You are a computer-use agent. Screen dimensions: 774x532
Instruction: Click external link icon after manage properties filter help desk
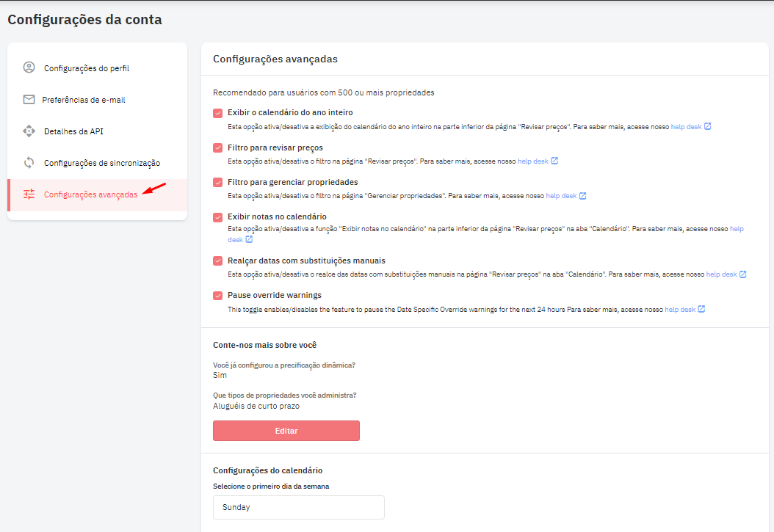point(582,196)
